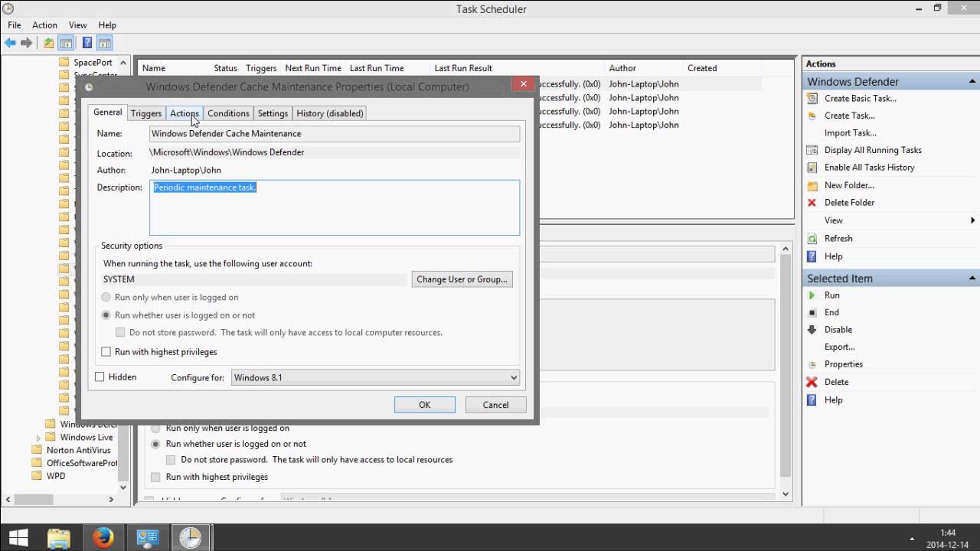Click the Create Task icon in Actions pane
The image size is (980, 551).
pos(812,116)
